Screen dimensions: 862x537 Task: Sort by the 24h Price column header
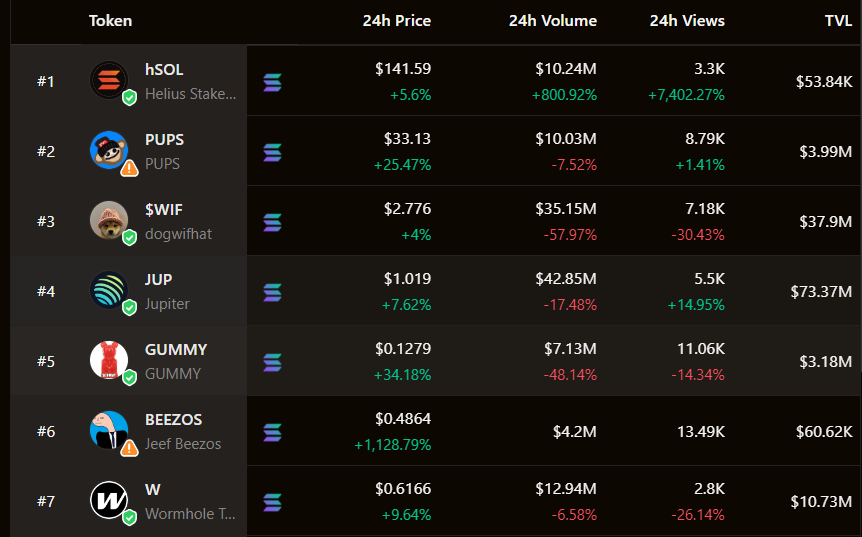point(396,21)
